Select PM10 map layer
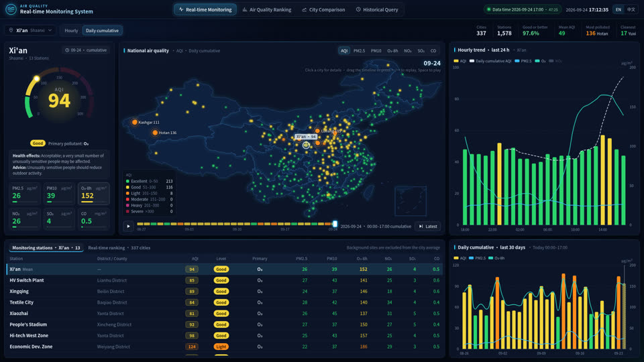Screen dimensions: 644x362 pyautogui.click(x=376, y=51)
